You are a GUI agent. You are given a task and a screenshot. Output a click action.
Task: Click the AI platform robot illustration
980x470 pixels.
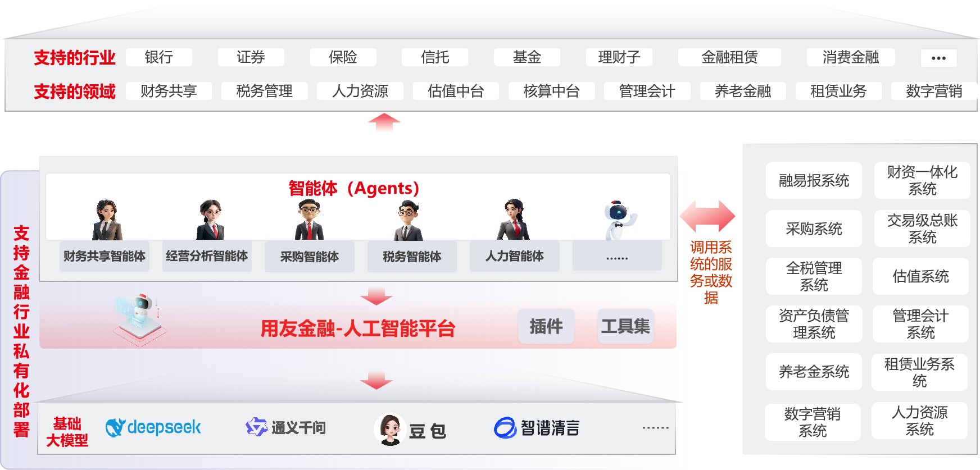(139, 319)
